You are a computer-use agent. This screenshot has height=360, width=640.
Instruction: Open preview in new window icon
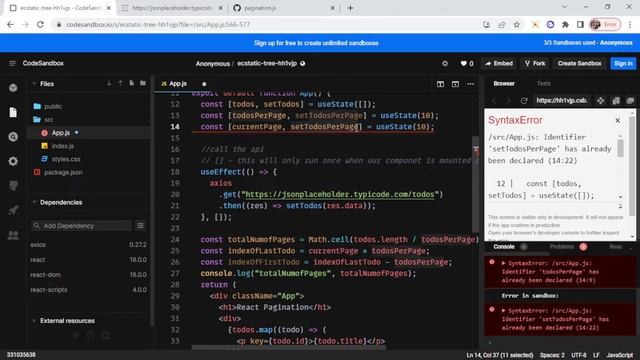(630, 100)
